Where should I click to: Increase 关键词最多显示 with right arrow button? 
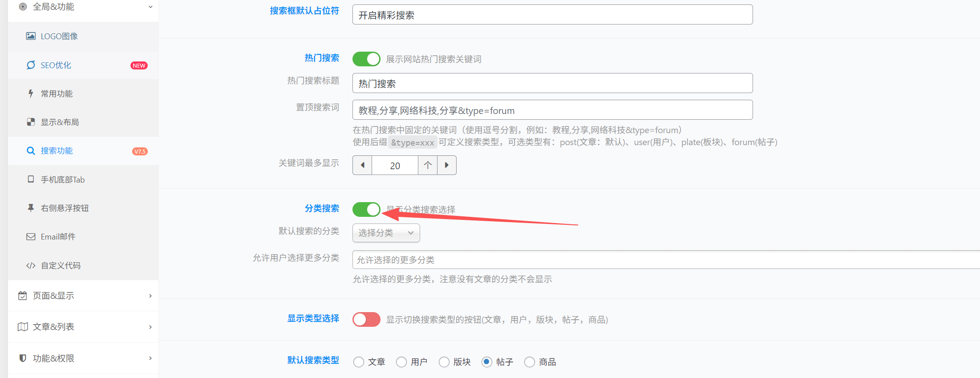coord(447,165)
